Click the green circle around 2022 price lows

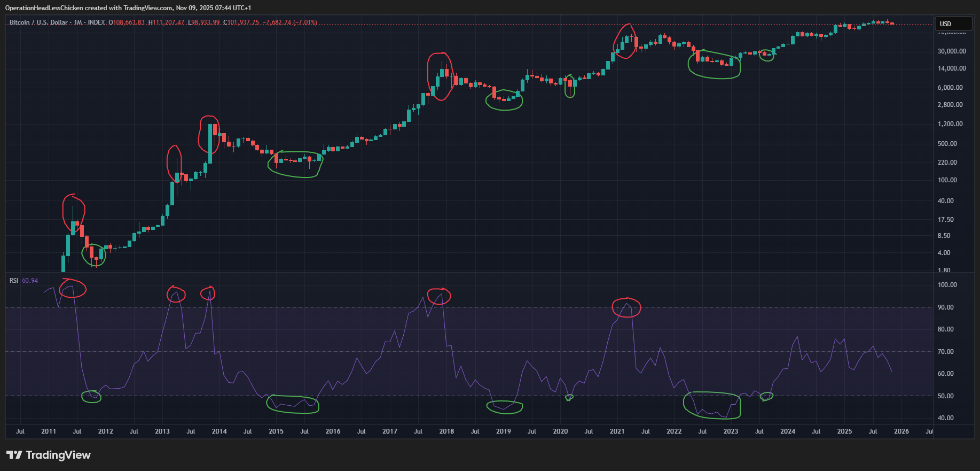714,65
